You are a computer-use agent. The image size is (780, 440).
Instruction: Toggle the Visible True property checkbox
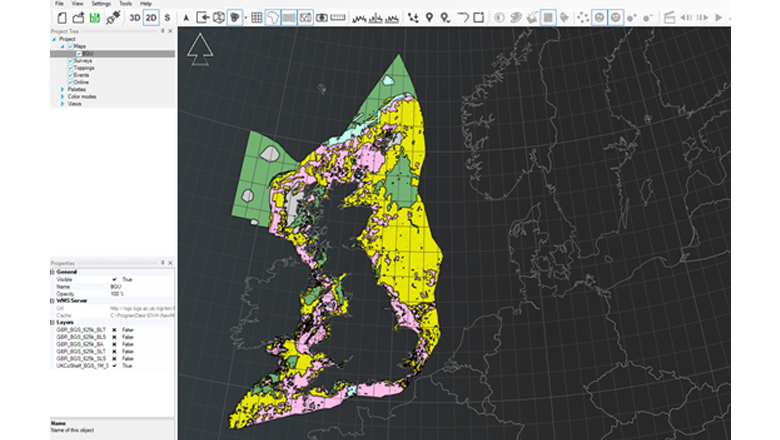click(114, 279)
